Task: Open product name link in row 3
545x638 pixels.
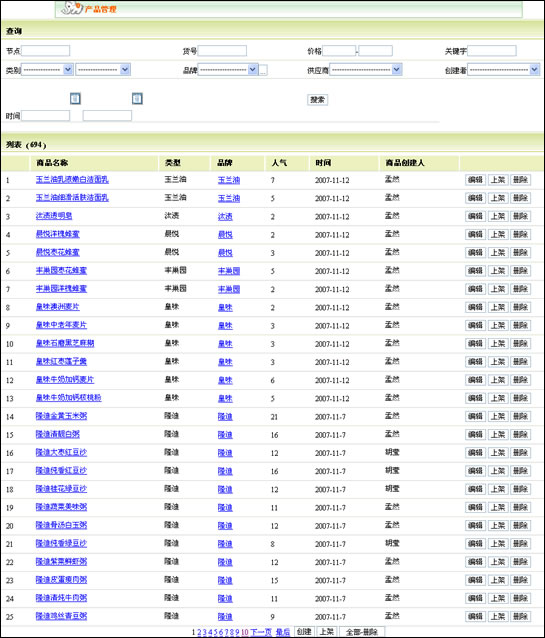Action: (54, 216)
